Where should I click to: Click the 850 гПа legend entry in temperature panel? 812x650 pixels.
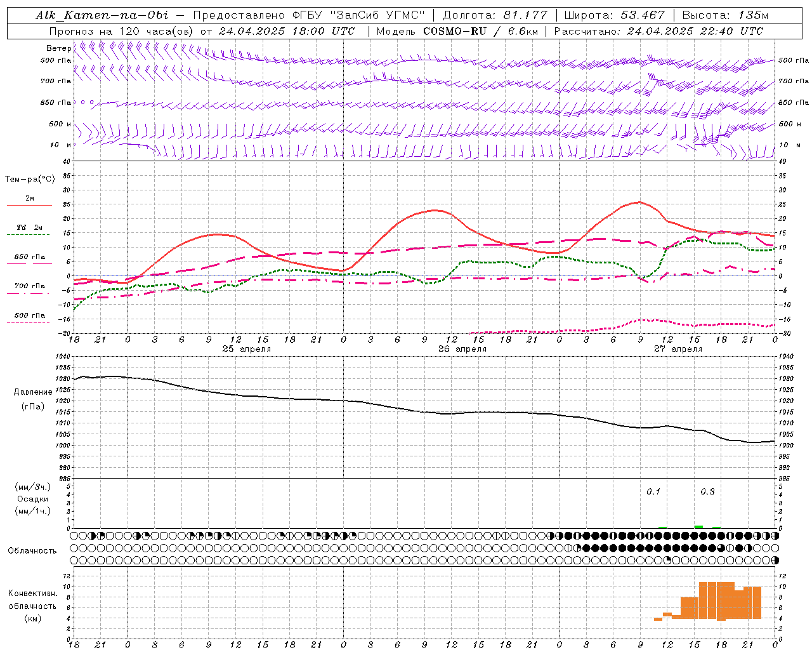pyautogui.click(x=29, y=257)
